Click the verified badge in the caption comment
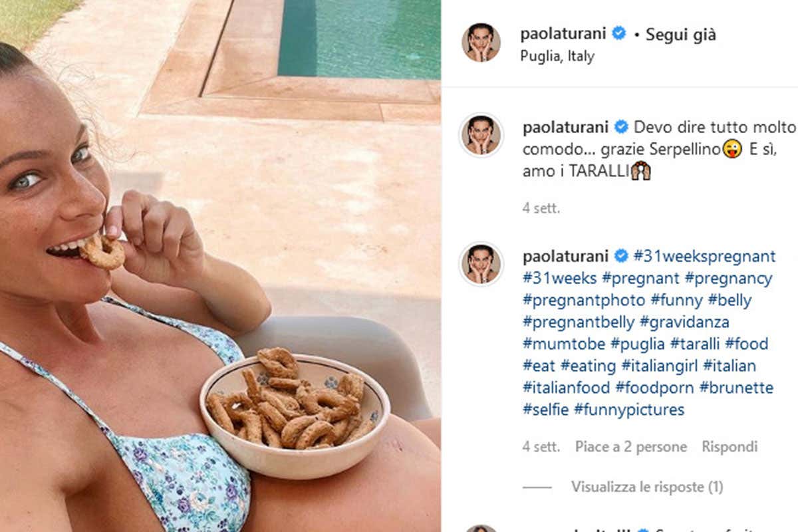The image size is (798, 532). pyautogui.click(x=621, y=127)
